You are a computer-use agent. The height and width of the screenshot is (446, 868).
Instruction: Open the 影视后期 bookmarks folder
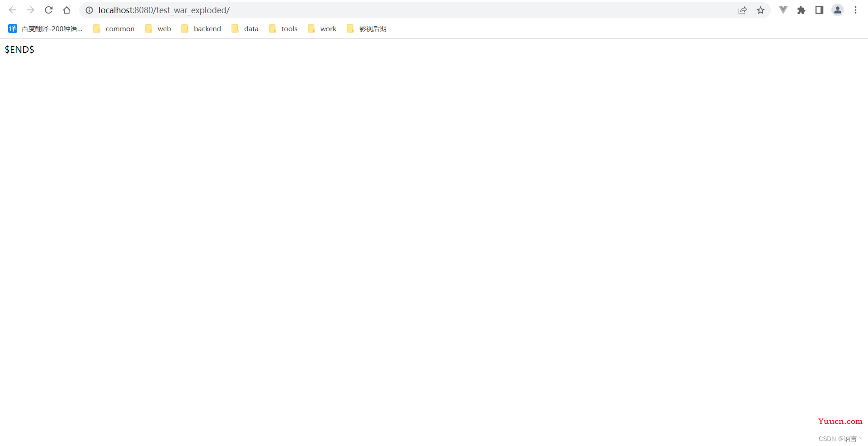click(x=367, y=28)
